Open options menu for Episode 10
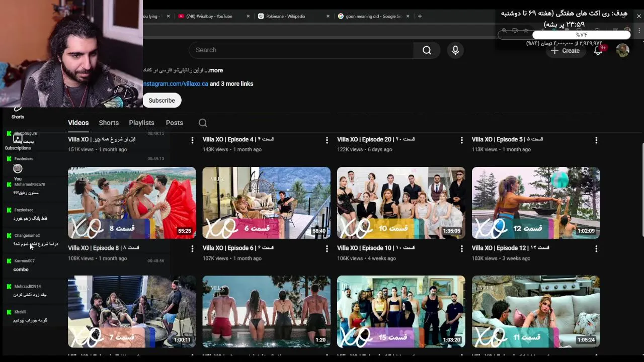 point(461,249)
